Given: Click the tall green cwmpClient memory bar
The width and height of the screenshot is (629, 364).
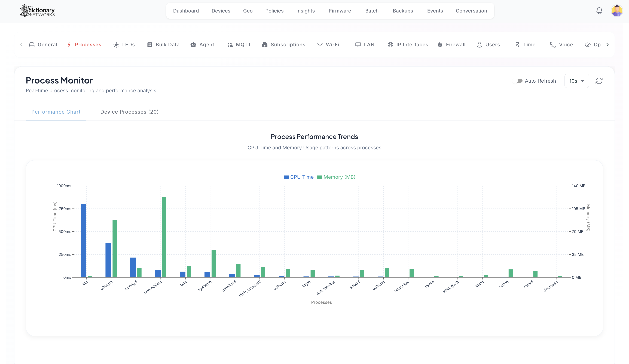Looking at the screenshot, I should (x=164, y=237).
